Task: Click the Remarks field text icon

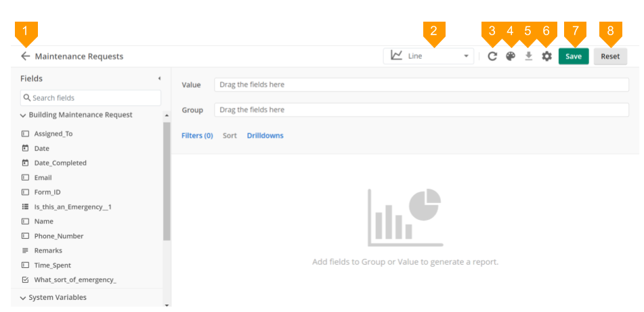Action: (x=25, y=250)
